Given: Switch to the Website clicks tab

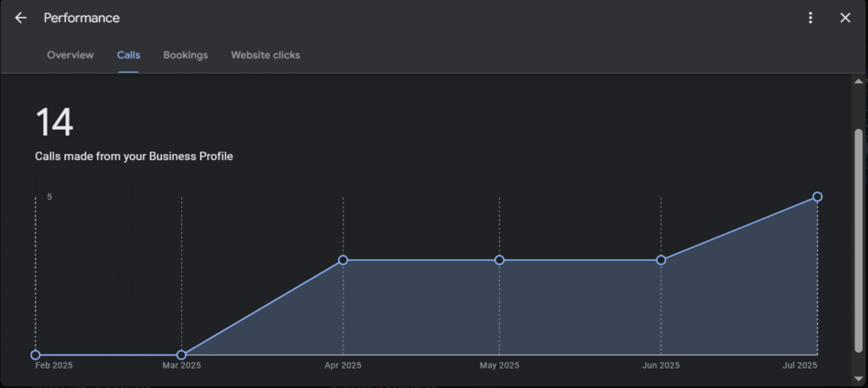Looking at the screenshot, I should click(x=265, y=55).
